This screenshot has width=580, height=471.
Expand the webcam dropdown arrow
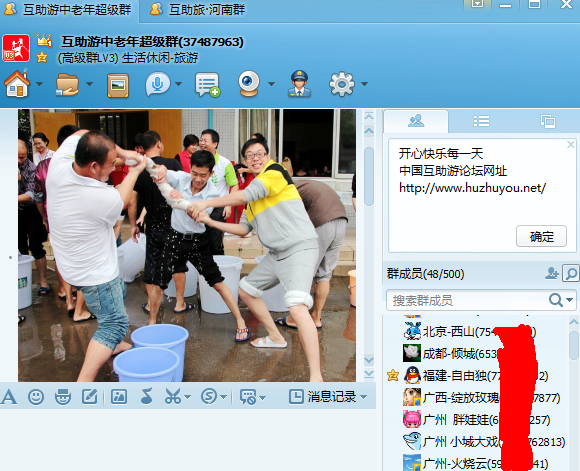271,84
